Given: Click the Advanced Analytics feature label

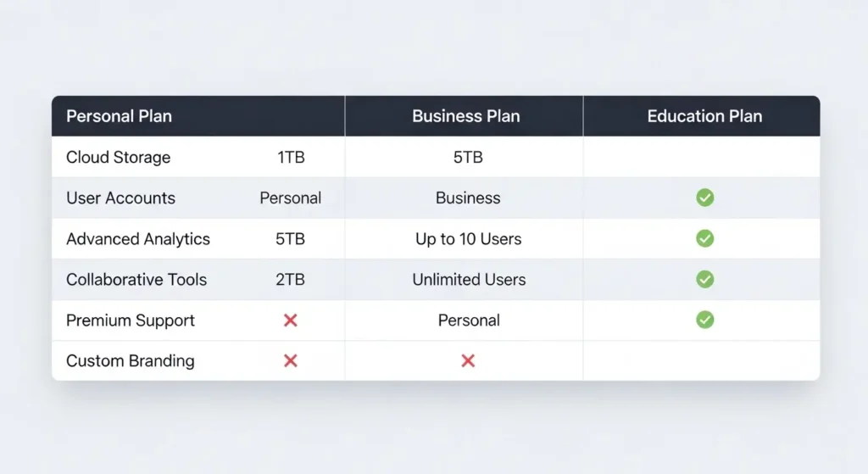Looking at the screenshot, I should [x=138, y=238].
